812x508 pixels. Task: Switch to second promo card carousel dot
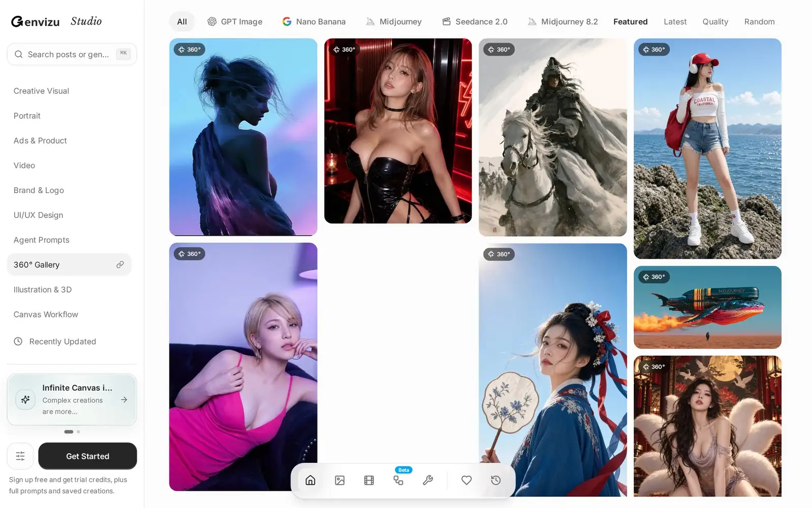click(78, 432)
